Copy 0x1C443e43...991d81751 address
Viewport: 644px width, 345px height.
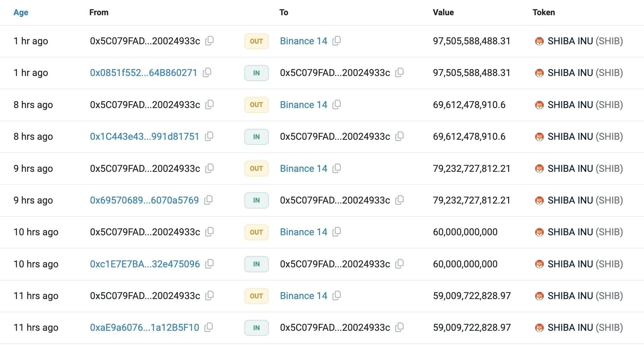(209, 136)
